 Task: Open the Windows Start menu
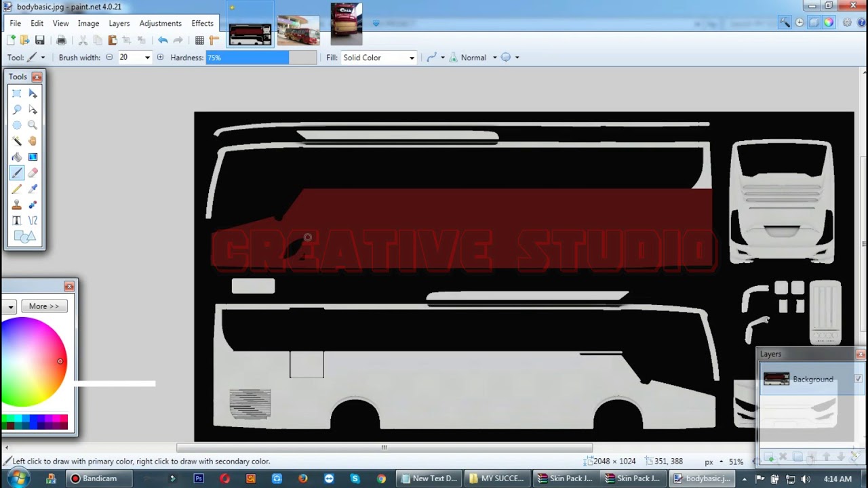tap(17, 479)
